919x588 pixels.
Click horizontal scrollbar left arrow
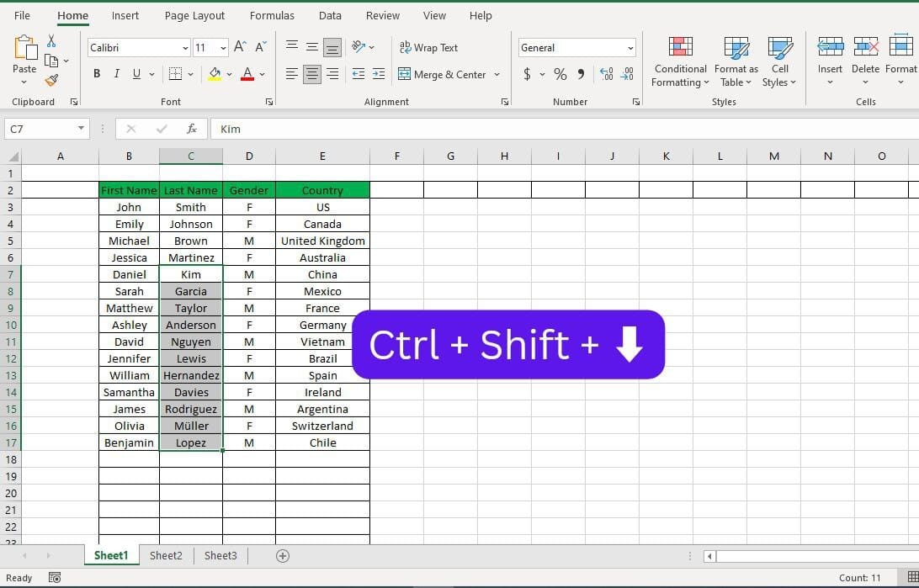(709, 556)
